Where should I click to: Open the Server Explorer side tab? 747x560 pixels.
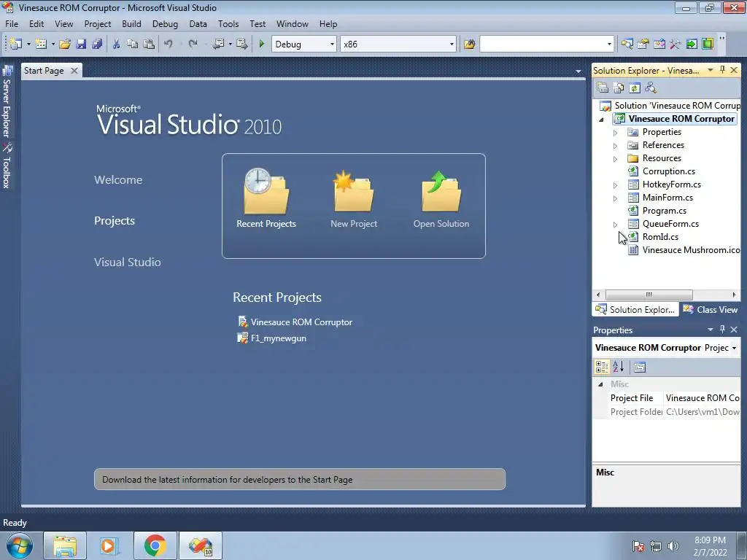pos(7,101)
